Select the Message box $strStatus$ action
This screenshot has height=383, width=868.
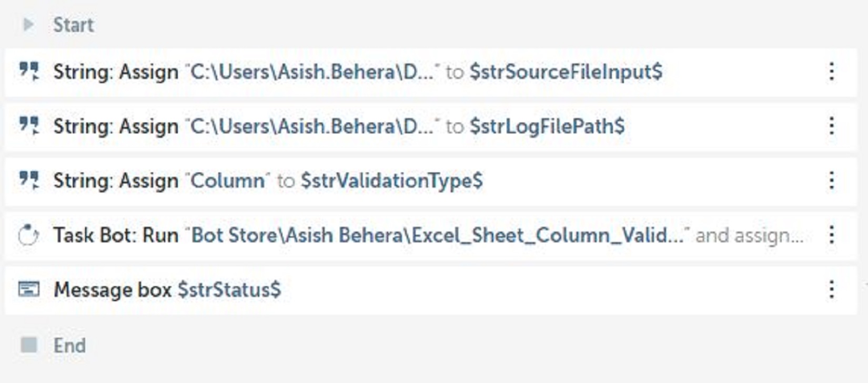pos(167,290)
